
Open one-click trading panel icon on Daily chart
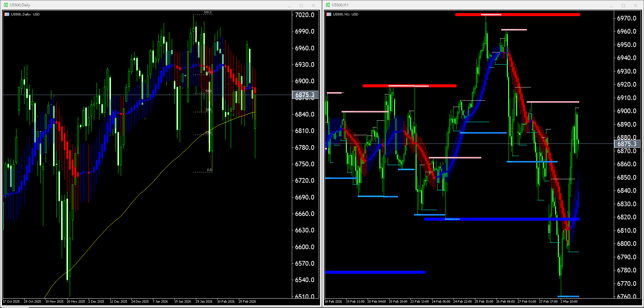tap(7, 14)
